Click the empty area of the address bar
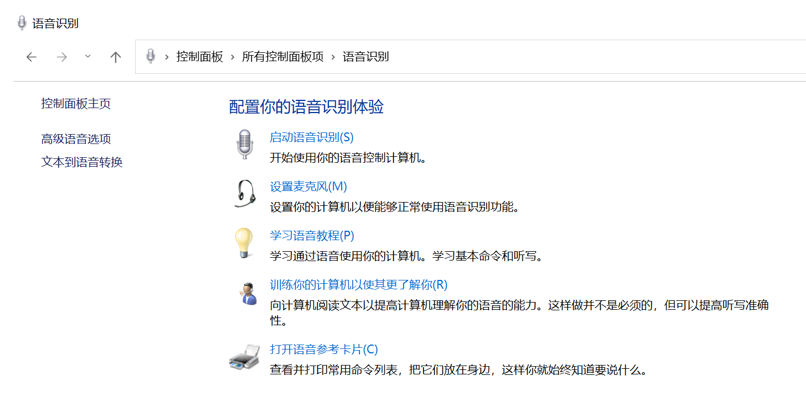The image size is (806, 409). (600, 57)
